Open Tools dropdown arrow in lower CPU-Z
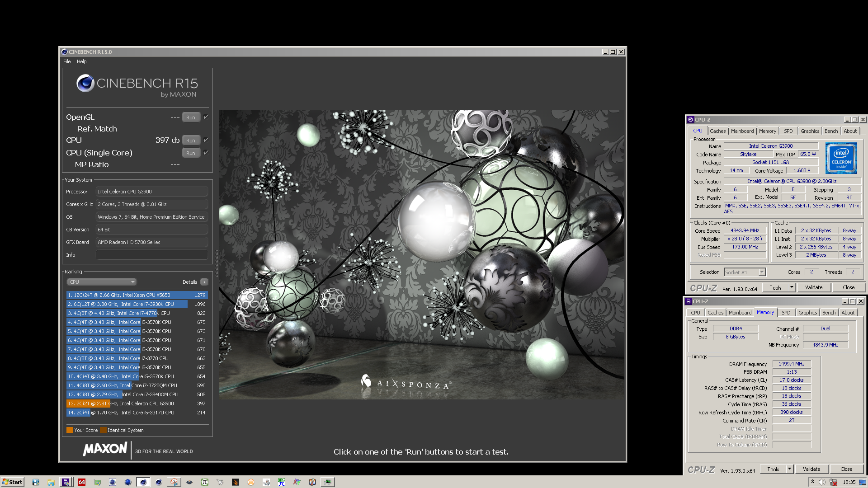This screenshot has height=488, width=868. [x=789, y=469]
